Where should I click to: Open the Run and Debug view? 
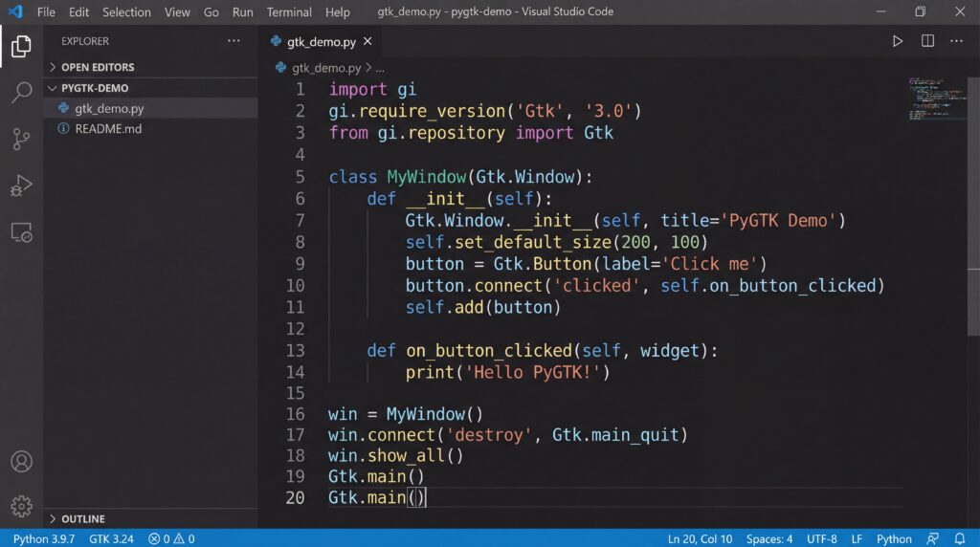(x=21, y=186)
